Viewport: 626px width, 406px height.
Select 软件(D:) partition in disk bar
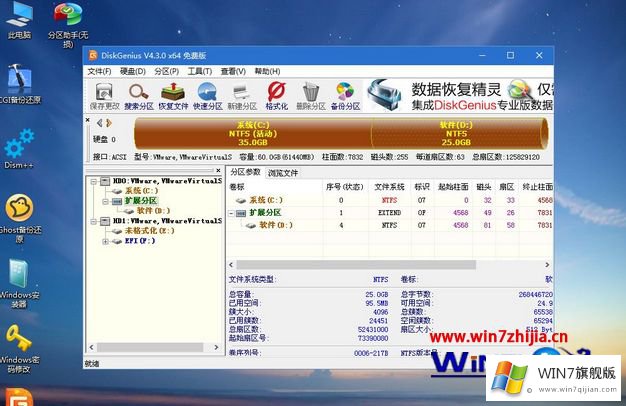[456, 134]
